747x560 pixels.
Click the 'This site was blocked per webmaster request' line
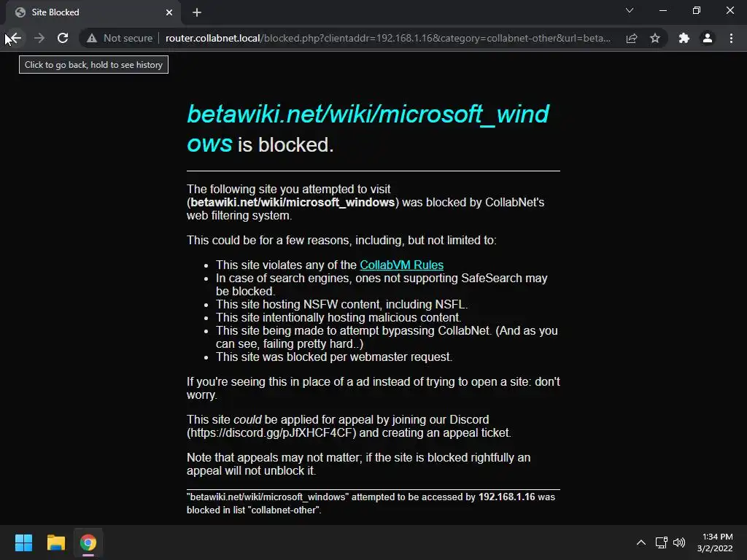(334, 357)
